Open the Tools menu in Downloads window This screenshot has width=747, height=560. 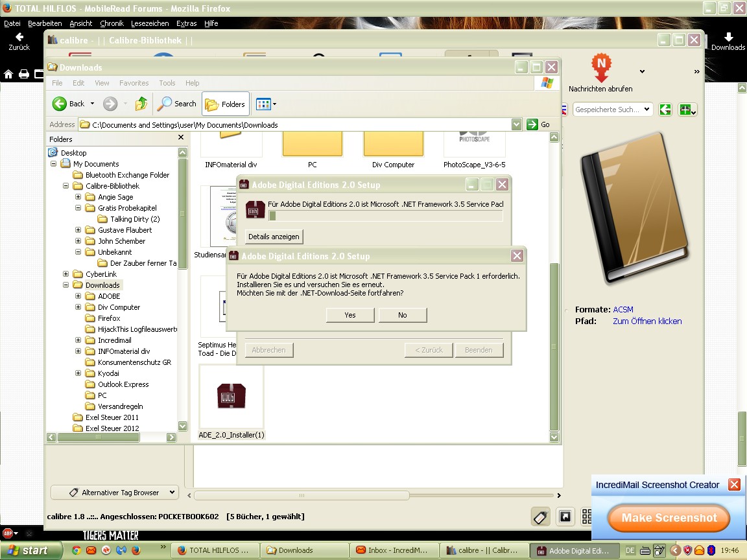(167, 83)
